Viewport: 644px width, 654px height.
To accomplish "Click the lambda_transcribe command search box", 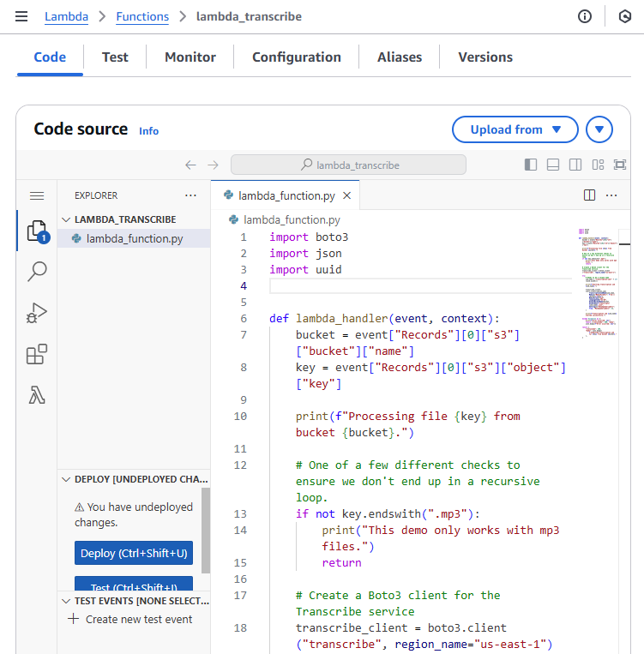I will tap(348, 165).
